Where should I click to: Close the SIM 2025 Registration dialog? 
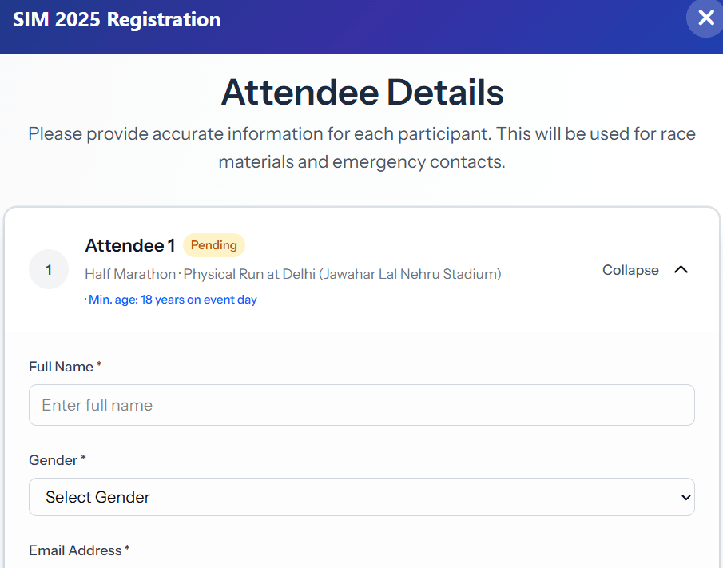pos(705,18)
